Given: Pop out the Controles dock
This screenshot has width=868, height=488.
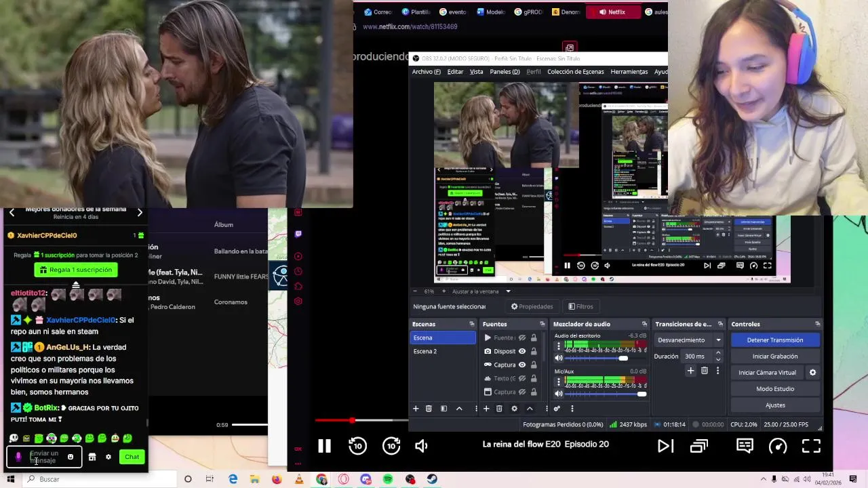Looking at the screenshot, I should (x=817, y=324).
